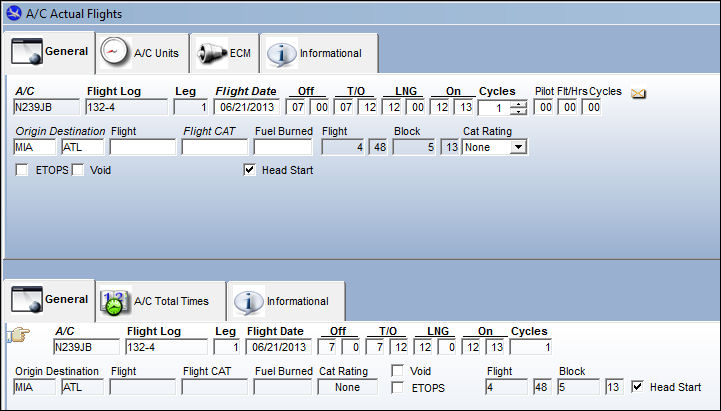Click lower panel Block minutes field 13

(x=613, y=387)
